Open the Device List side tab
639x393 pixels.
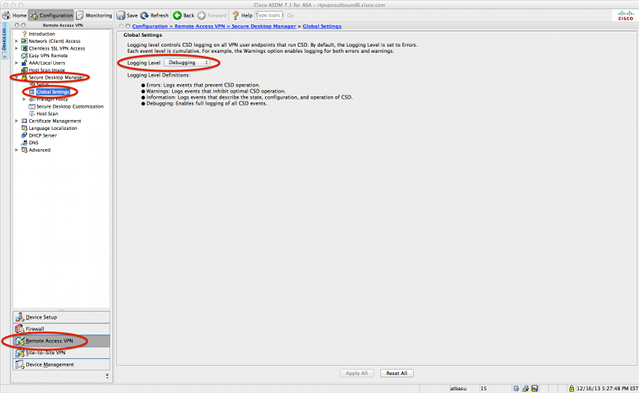[4, 40]
